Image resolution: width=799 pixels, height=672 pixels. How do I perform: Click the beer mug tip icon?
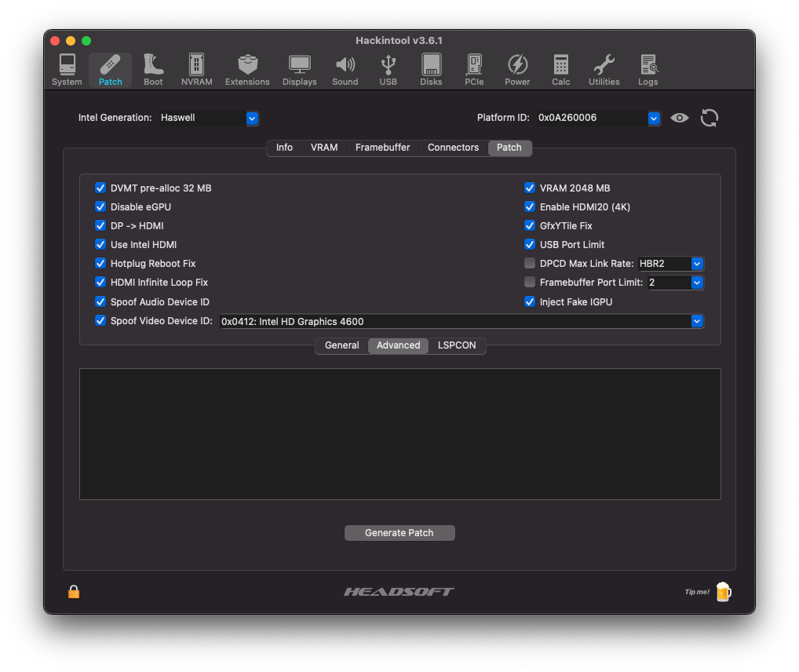(x=723, y=592)
